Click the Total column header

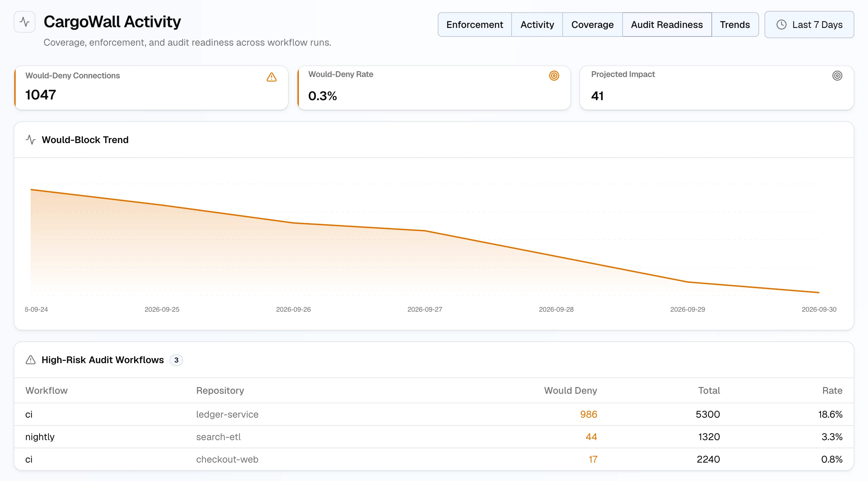click(709, 390)
